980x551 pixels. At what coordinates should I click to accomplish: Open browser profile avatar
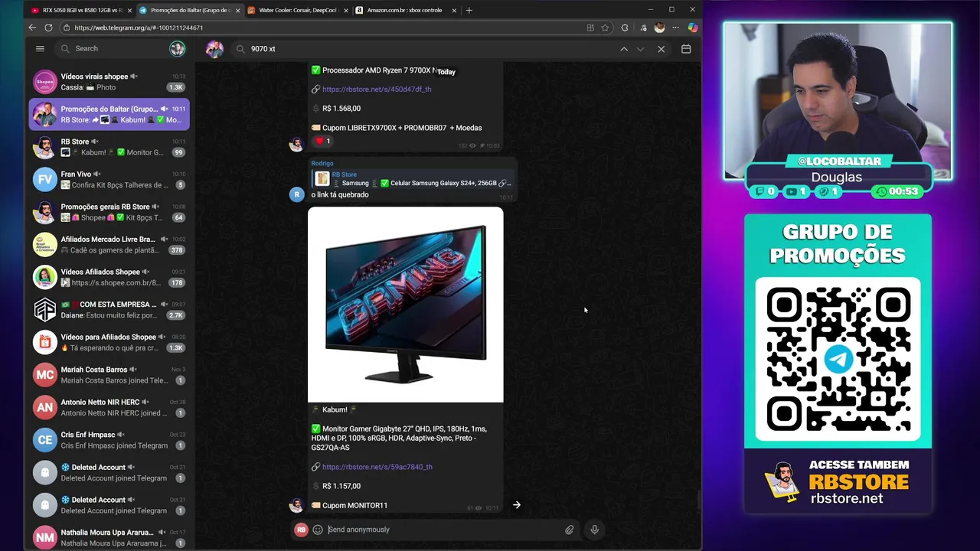(659, 28)
